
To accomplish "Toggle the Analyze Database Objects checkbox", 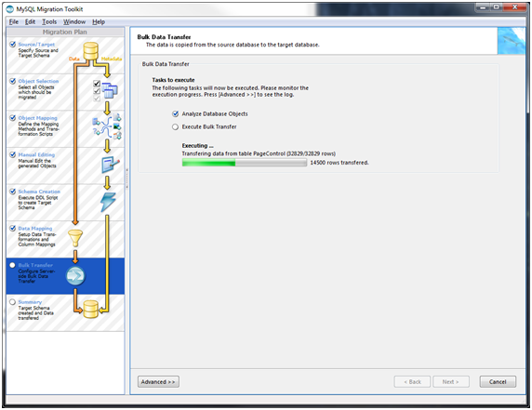I will pos(175,114).
